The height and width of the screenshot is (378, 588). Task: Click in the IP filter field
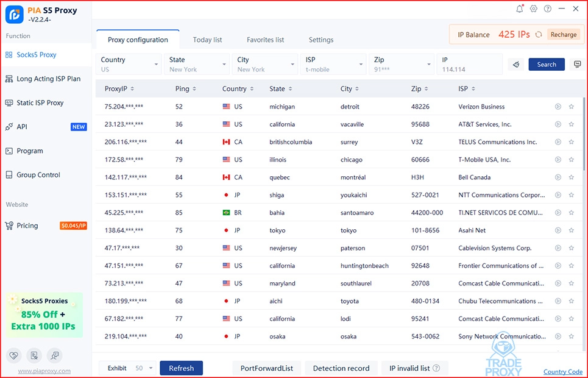(x=470, y=64)
